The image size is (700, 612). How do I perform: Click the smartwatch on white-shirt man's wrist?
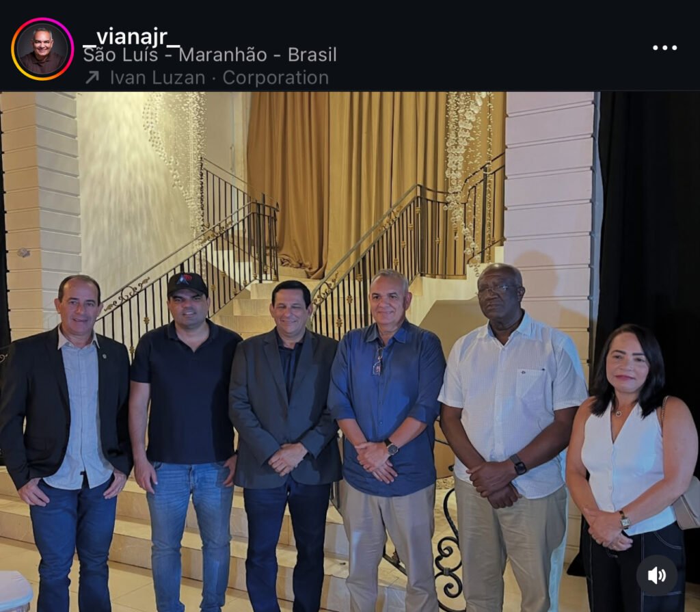coord(518,464)
